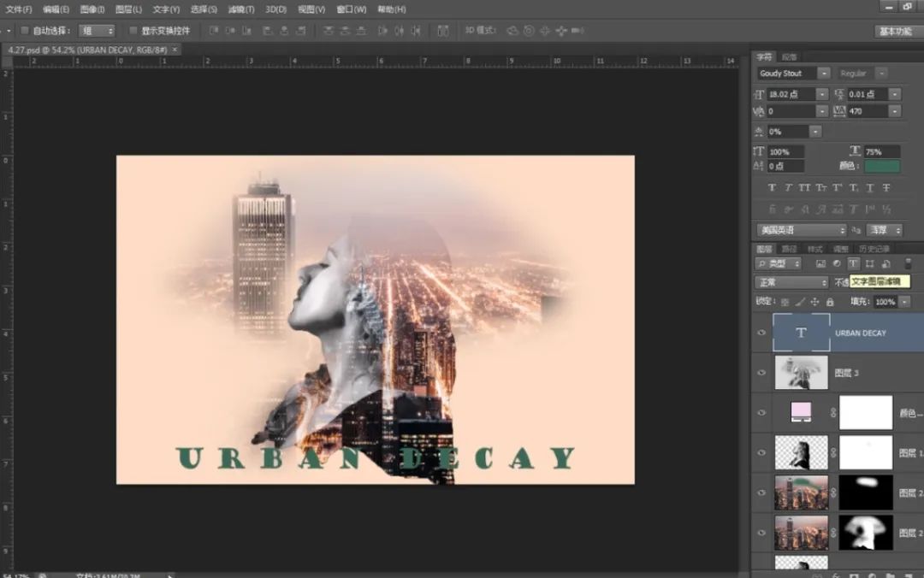Switch to the 路径 tab
Image resolution: width=924 pixels, height=578 pixels.
[x=789, y=249]
